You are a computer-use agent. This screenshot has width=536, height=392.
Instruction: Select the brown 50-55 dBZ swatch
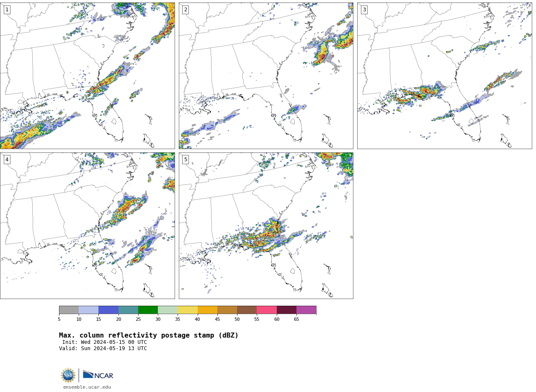coord(247,310)
